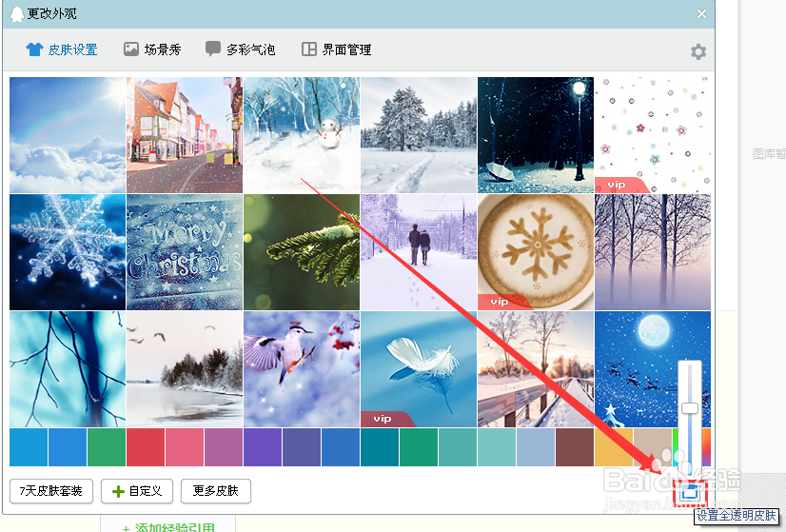Click the 7天皮肤套装 button
This screenshot has width=786, height=532.
point(51,491)
